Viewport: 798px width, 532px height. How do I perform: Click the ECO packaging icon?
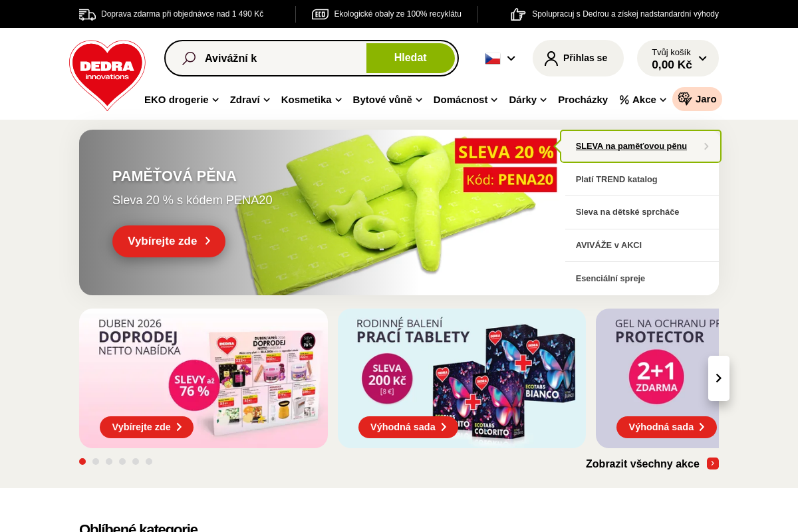[320, 14]
